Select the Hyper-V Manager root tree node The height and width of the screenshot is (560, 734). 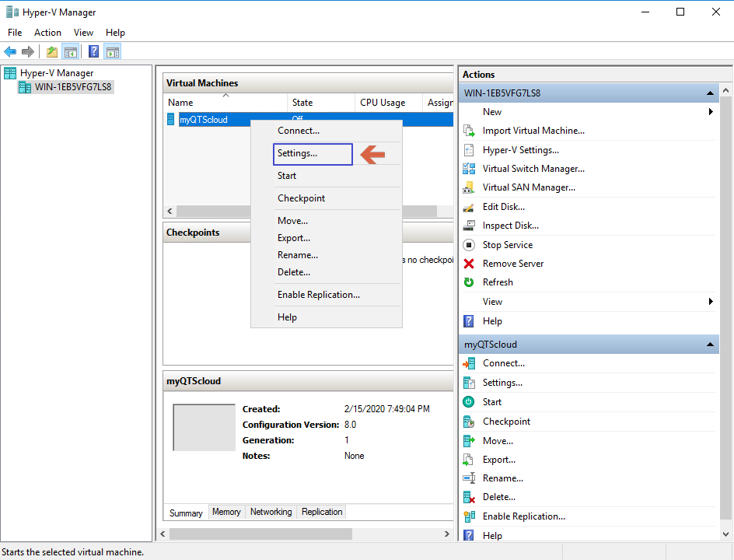tap(57, 73)
